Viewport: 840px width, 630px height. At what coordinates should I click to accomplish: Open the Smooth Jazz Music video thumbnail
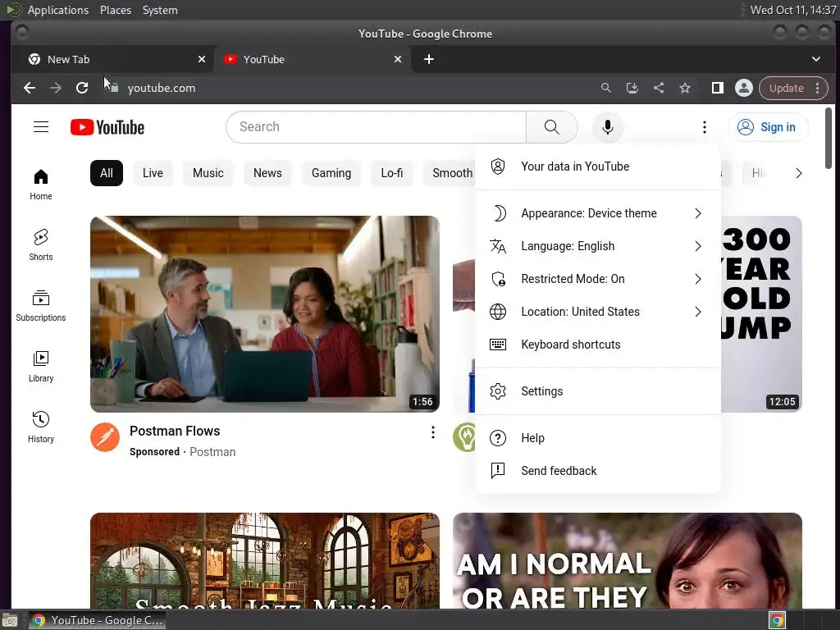tap(265, 560)
